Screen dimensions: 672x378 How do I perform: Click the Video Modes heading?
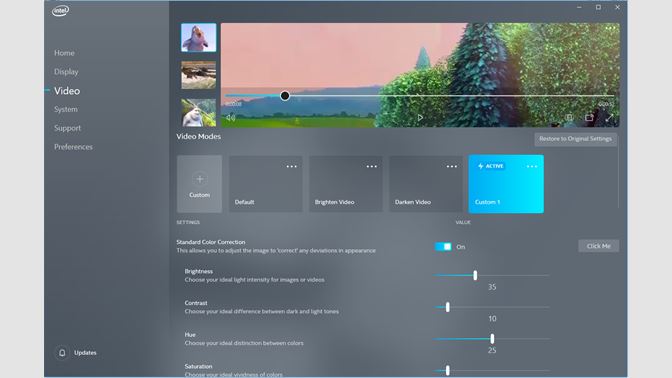[198, 136]
